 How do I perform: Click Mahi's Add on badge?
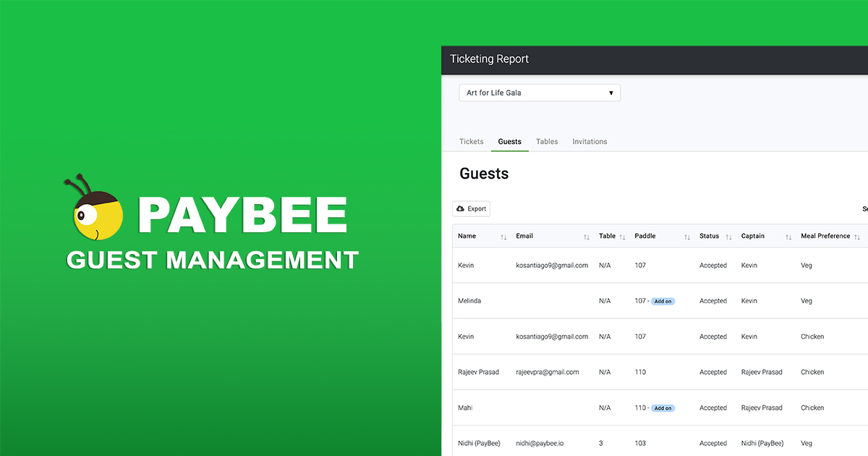click(662, 408)
